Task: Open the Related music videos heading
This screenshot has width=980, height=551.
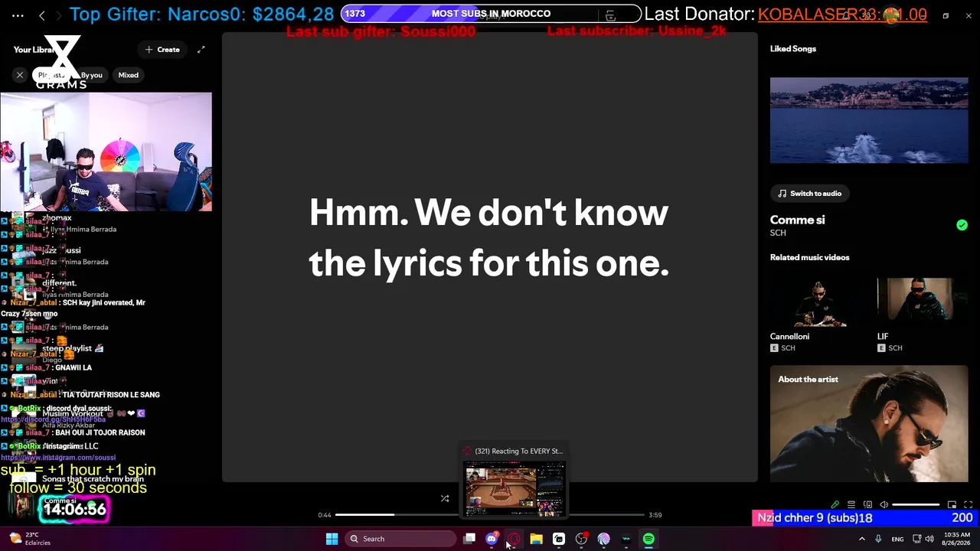Action: coord(809,258)
